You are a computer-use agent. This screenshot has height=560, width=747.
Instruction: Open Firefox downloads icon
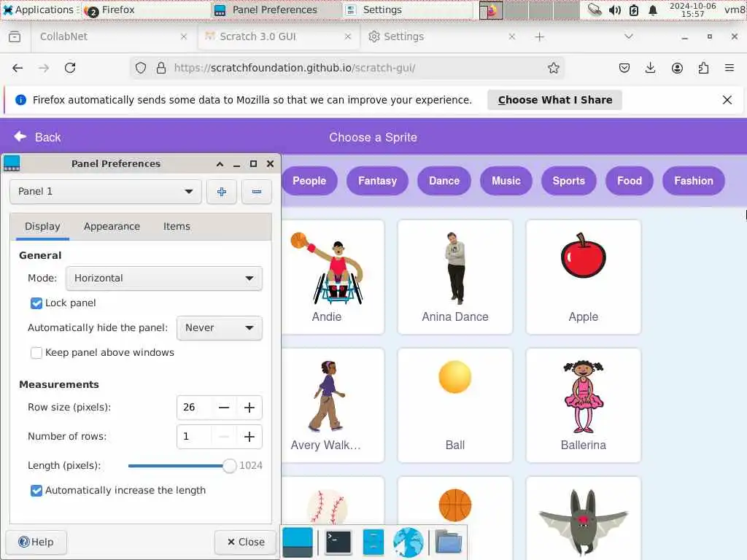[x=650, y=68]
